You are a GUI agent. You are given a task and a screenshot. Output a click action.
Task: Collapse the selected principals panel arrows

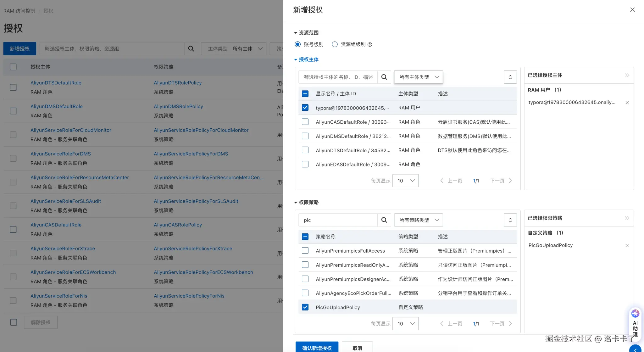coord(627,75)
